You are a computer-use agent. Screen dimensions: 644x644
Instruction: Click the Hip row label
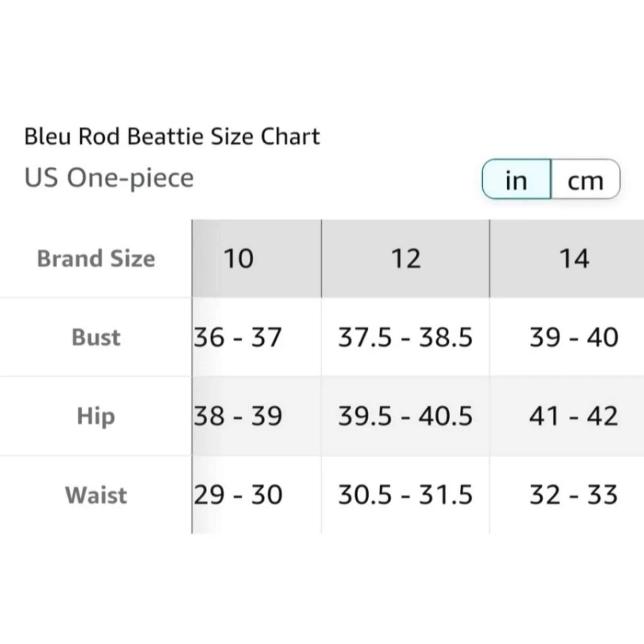tap(96, 416)
